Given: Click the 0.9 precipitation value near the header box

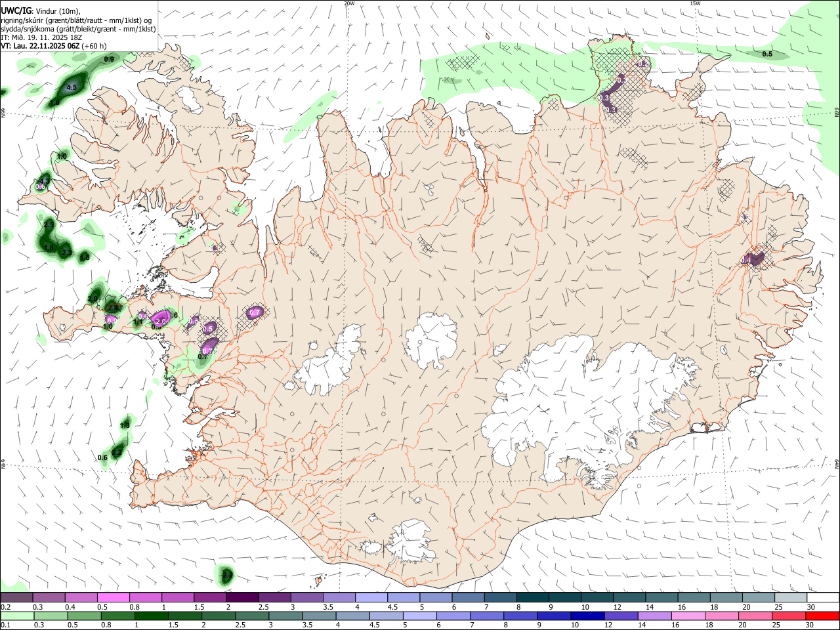Looking at the screenshot, I should coord(109,60).
